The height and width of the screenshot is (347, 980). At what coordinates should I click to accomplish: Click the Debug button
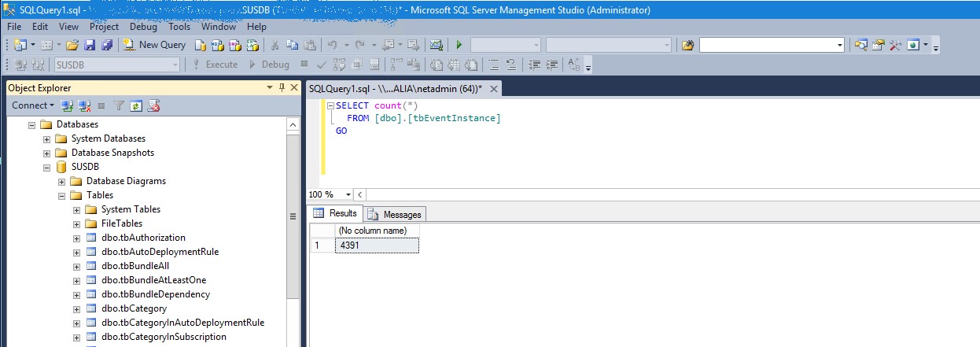(x=269, y=65)
